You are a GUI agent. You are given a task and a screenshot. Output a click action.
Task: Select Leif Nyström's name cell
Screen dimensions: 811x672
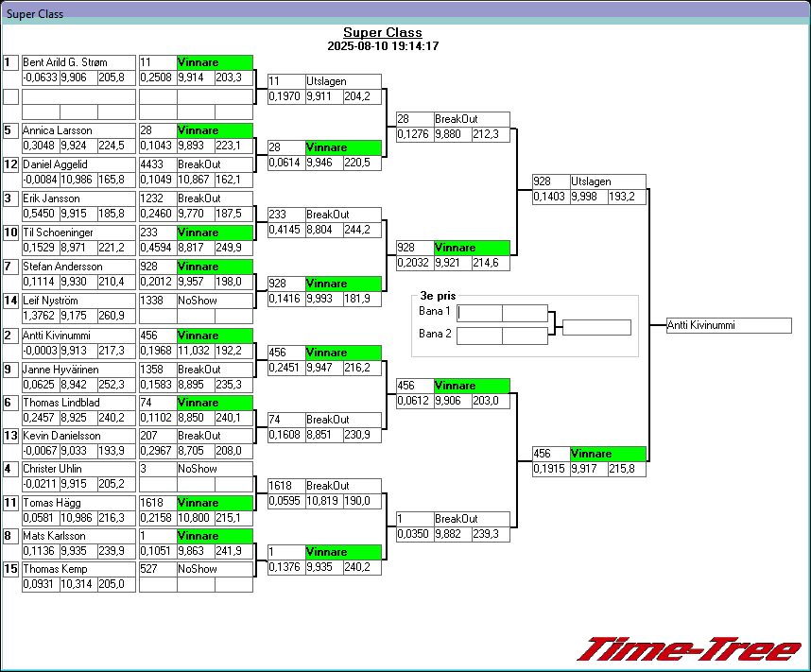[x=78, y=301]
